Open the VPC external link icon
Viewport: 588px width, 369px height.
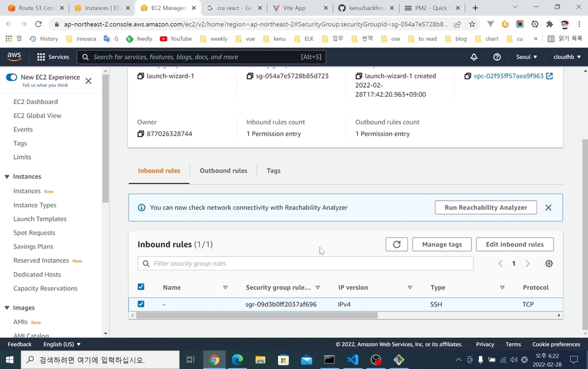coord(549,76)
